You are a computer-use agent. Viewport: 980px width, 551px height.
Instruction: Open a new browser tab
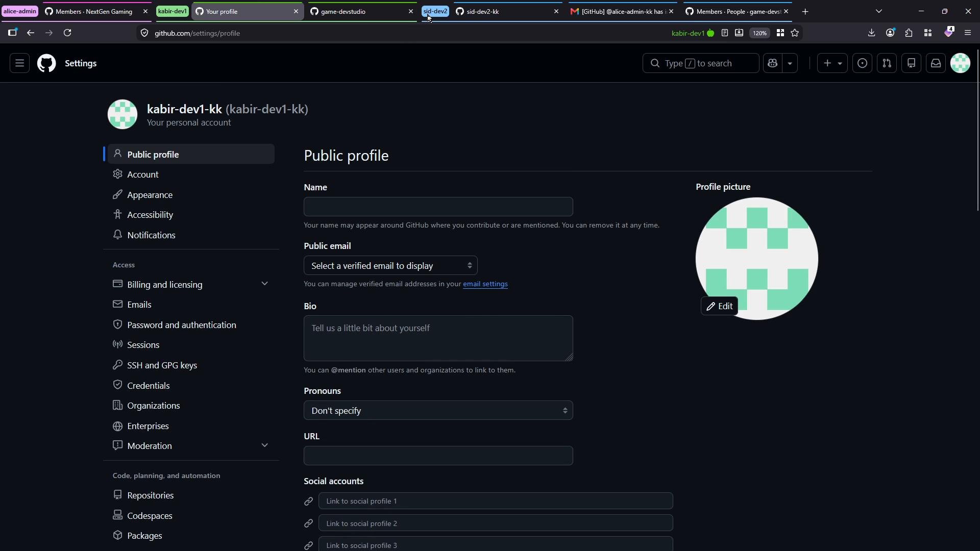coord(805,11)
